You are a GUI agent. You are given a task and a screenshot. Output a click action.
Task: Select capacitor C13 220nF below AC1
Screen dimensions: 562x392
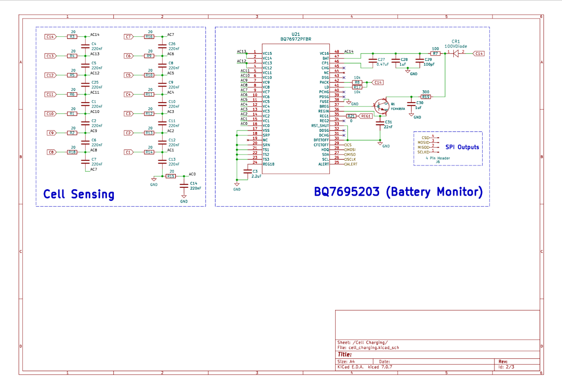pos(163,162)
